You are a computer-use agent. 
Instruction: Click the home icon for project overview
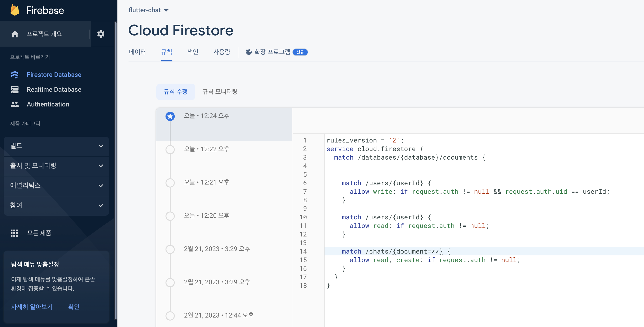coord(15,34)
